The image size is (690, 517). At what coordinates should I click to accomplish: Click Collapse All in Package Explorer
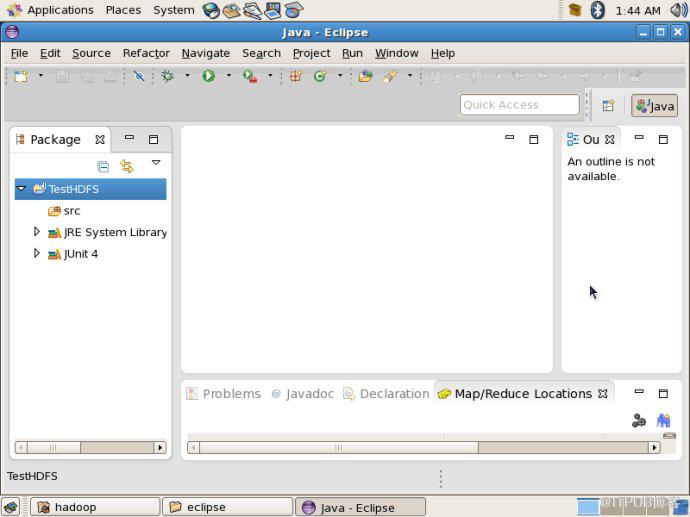tap(103, 167)
